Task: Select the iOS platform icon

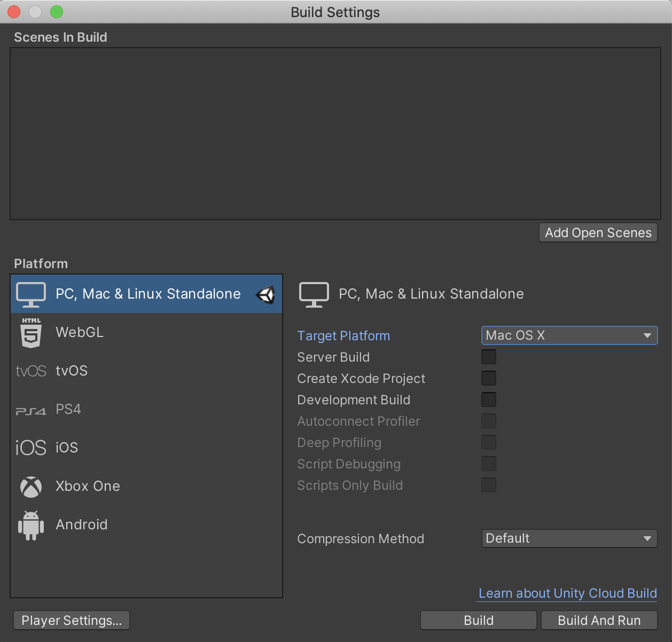Action: click(x=31, y=447)
